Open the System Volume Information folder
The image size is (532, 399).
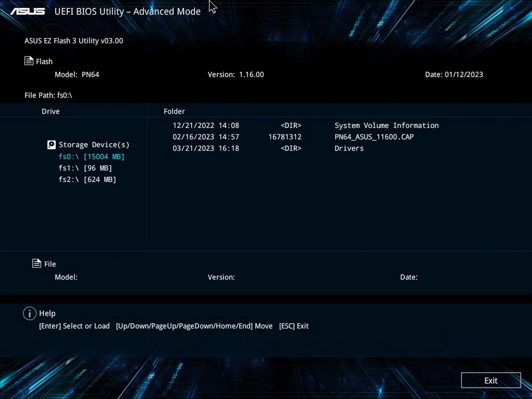(387, 126)
